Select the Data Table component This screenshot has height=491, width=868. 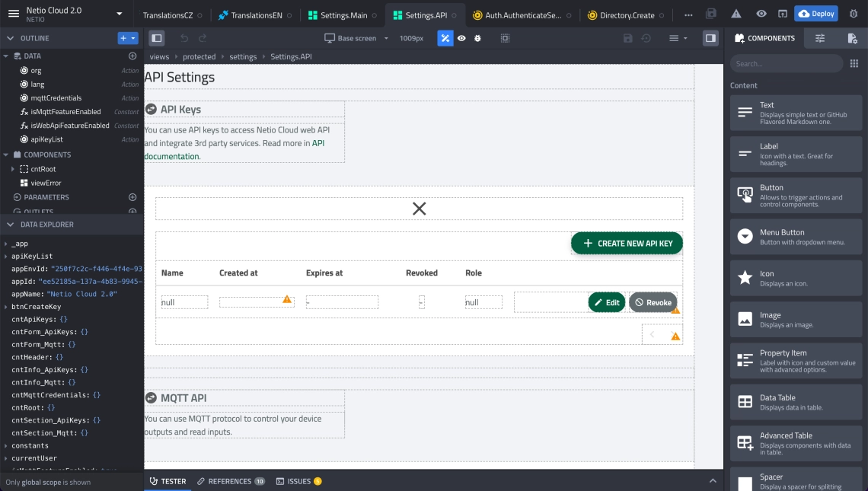click(796, 402)
